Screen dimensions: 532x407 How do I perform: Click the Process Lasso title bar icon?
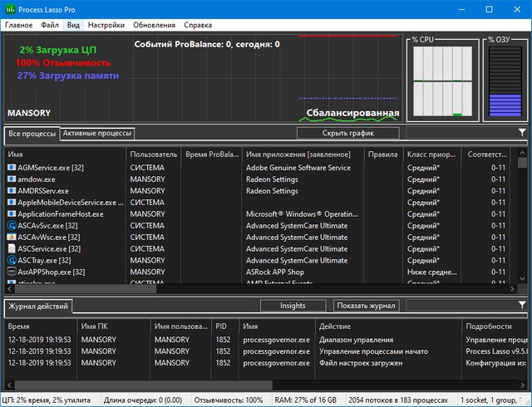coord(10,9)
